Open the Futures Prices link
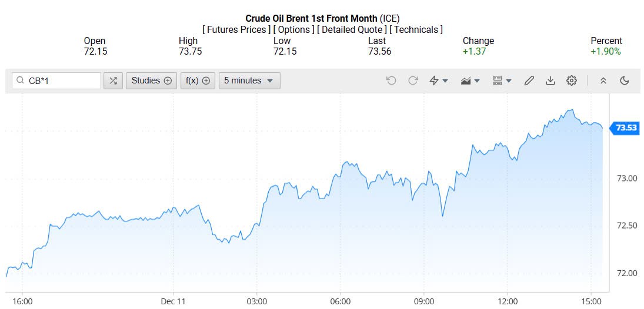The width and height of the screenshot is (644, 309). coord(236,29)
